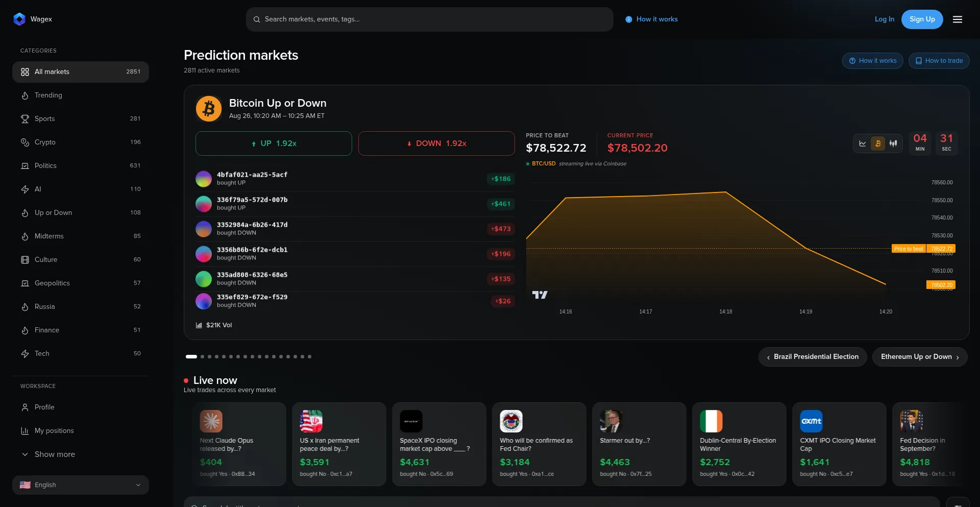This screenshot has width=980, height=507.
Task: Open the US x Iran peace deal thumbnail
Action: tap(311, 421)
